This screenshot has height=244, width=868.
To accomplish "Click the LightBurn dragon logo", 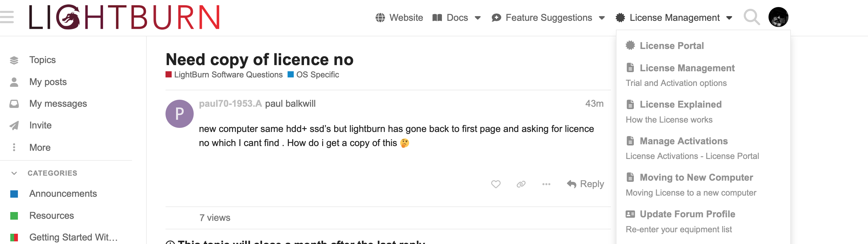I will pos(124,17).
